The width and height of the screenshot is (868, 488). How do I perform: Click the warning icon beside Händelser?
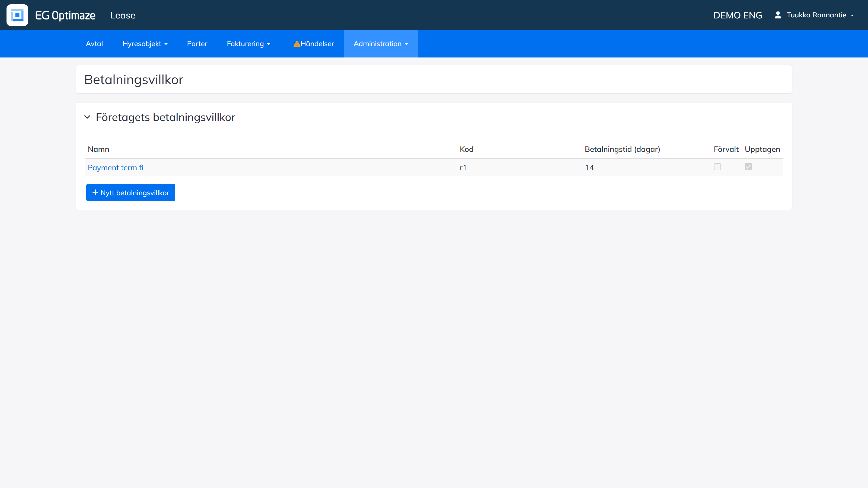pos(296,44)
